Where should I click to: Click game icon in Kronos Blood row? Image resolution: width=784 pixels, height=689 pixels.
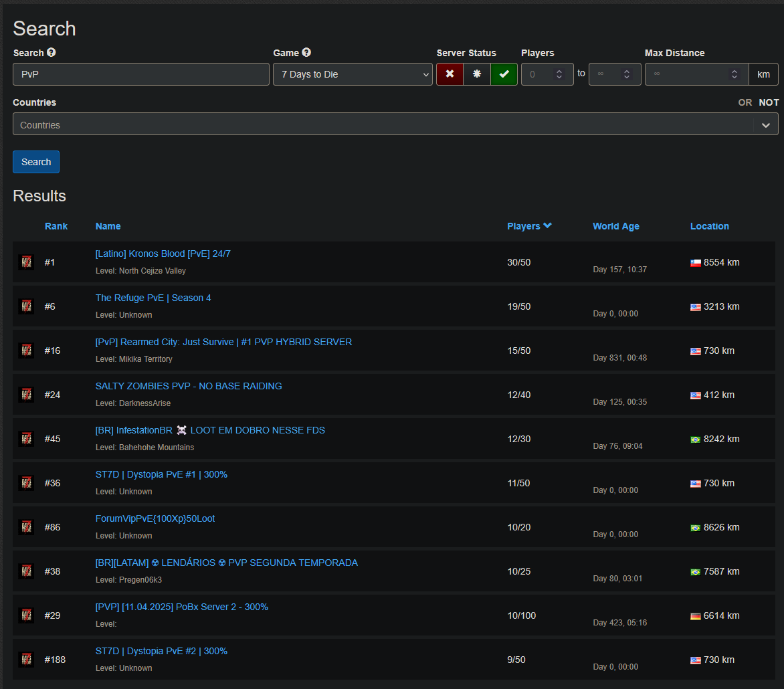coord(27,262)
